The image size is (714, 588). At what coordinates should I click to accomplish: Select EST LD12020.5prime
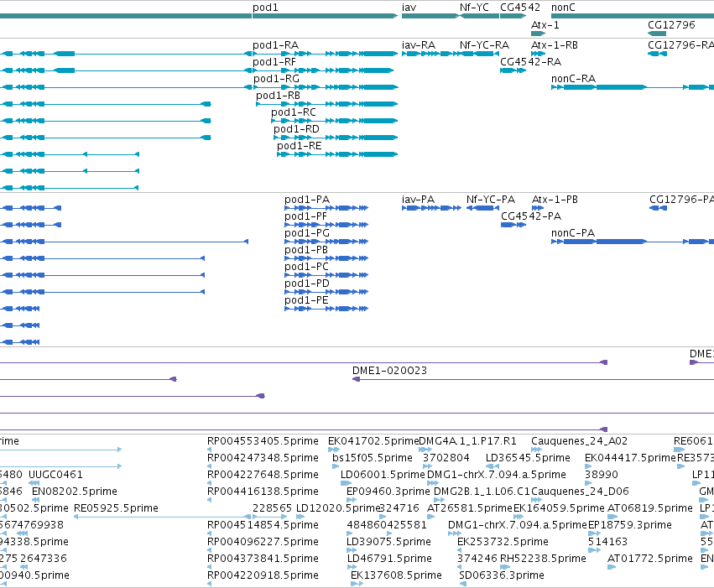point(337,508)
